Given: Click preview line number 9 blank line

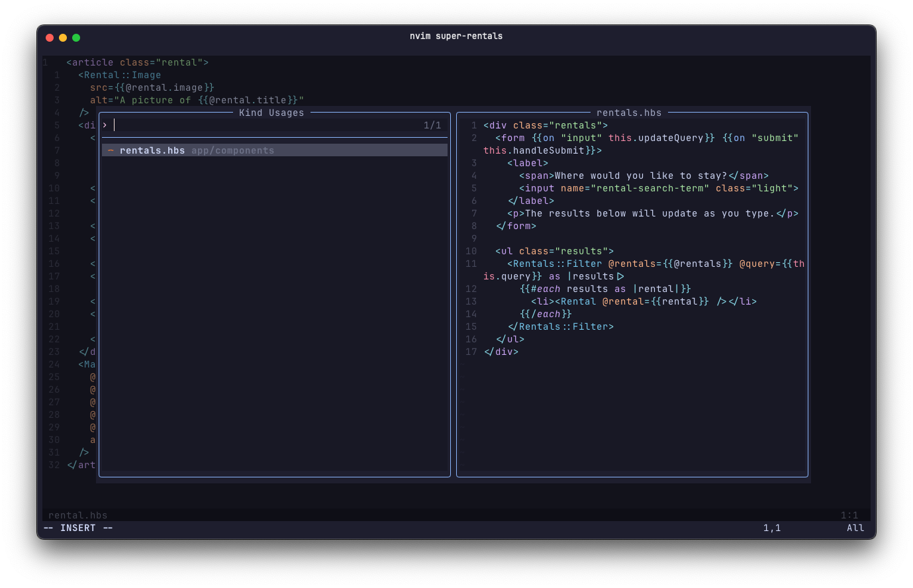Looking at the screenshot, I should 474,238.
